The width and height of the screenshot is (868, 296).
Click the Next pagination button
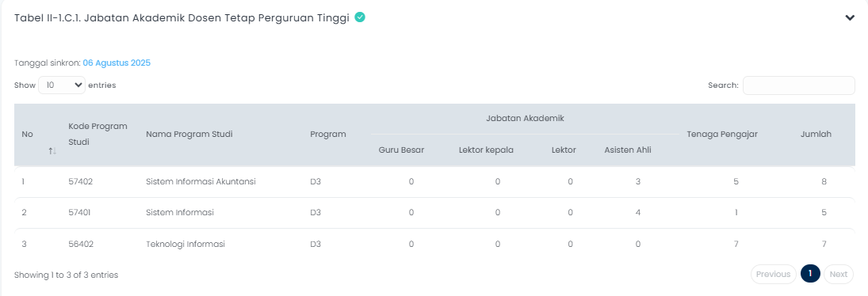click(x=839, y=274)
